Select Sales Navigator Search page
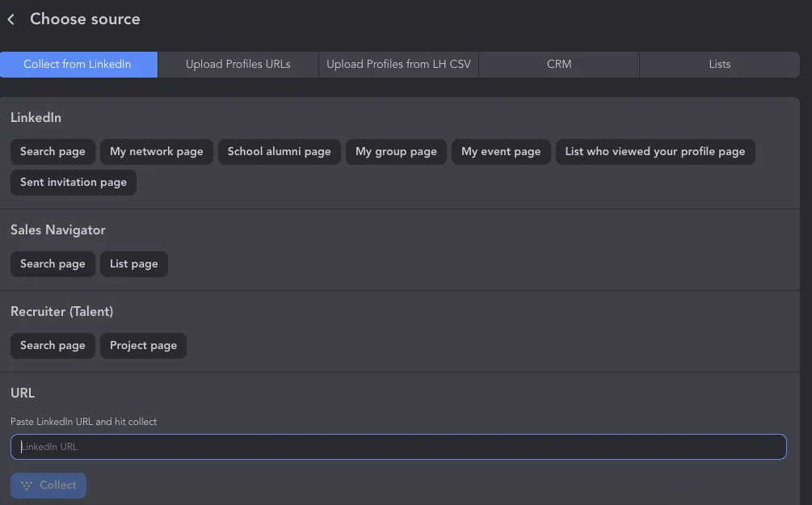 53,264
